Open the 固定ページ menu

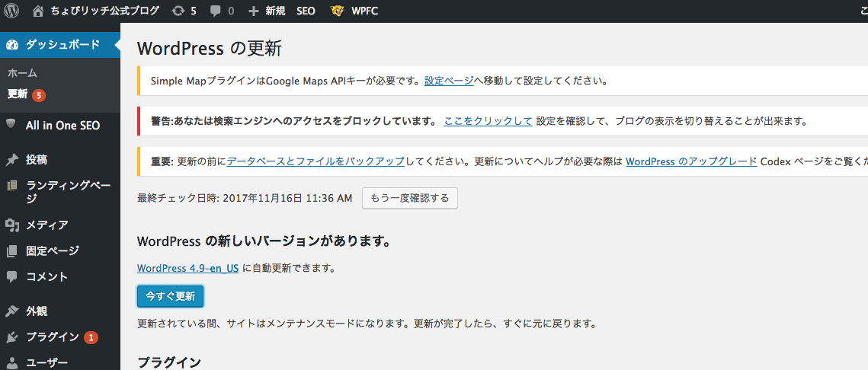53,251
